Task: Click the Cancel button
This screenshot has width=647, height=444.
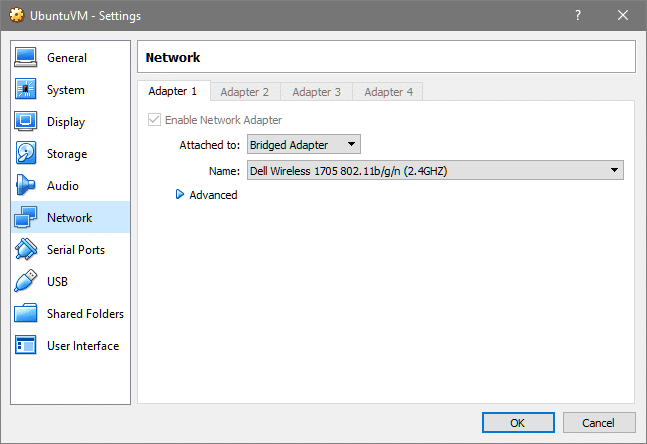Action: coord(599,423)
